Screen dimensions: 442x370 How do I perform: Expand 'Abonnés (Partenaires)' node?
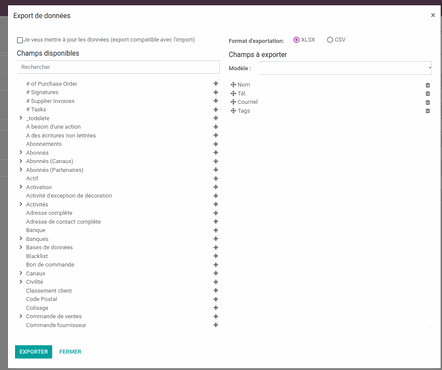click(x=21, y=170)
